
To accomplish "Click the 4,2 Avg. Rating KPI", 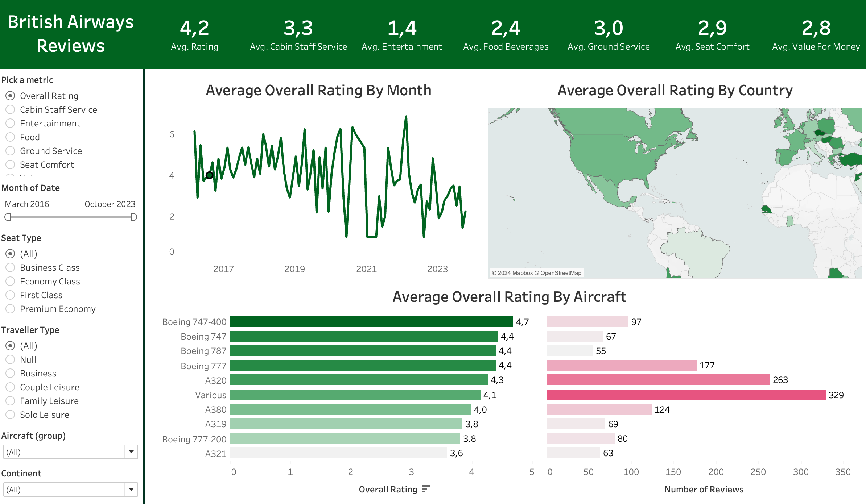I will (195, 35).
